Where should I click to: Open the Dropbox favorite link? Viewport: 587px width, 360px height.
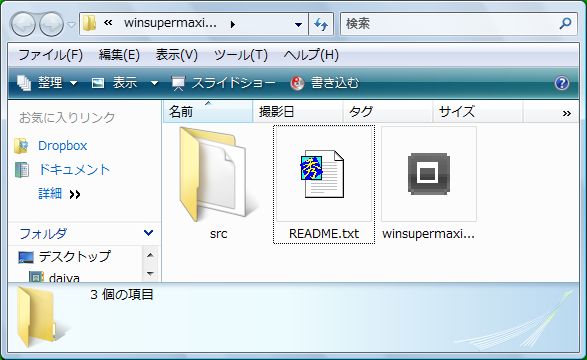click(63, 146)
